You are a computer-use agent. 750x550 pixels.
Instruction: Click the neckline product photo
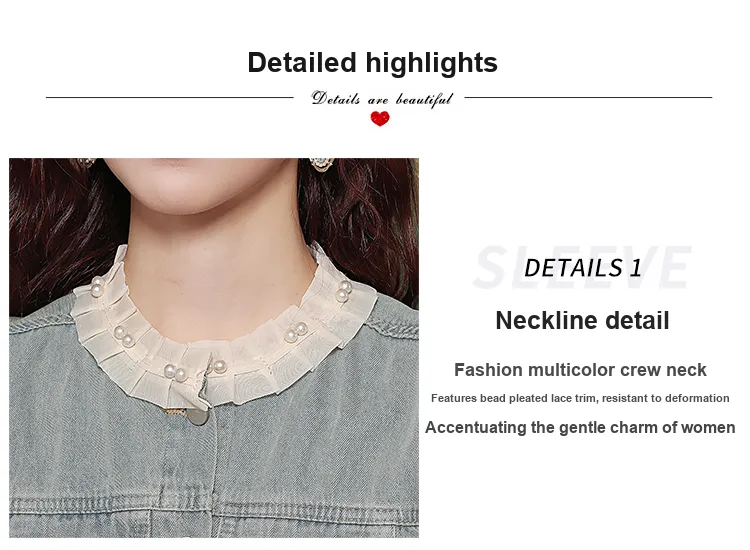pyautogui.click(x=214, y=348)
